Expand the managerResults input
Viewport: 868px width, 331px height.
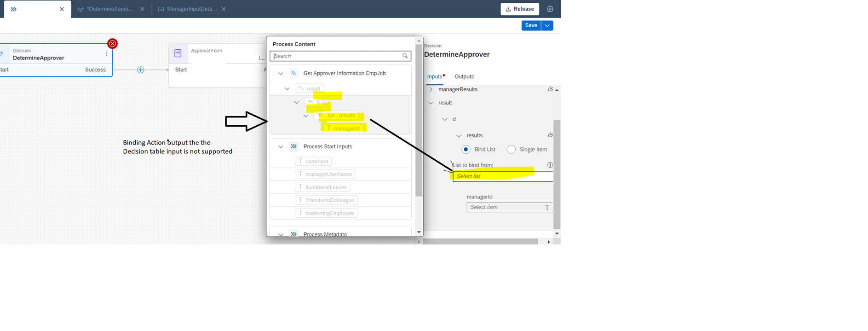[431, 90]
